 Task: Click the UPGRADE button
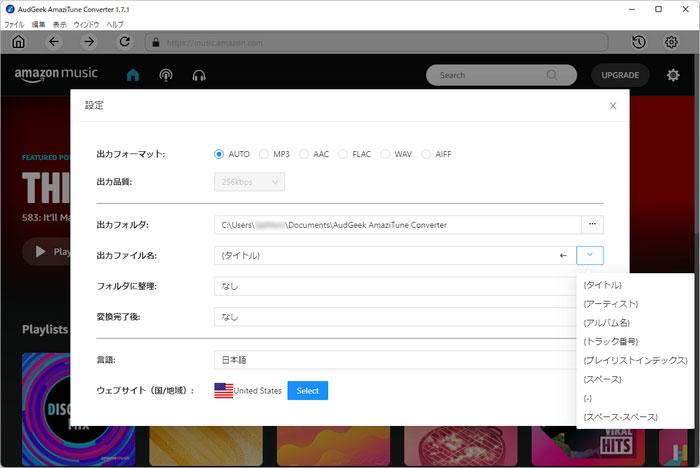tap(620, 75)
